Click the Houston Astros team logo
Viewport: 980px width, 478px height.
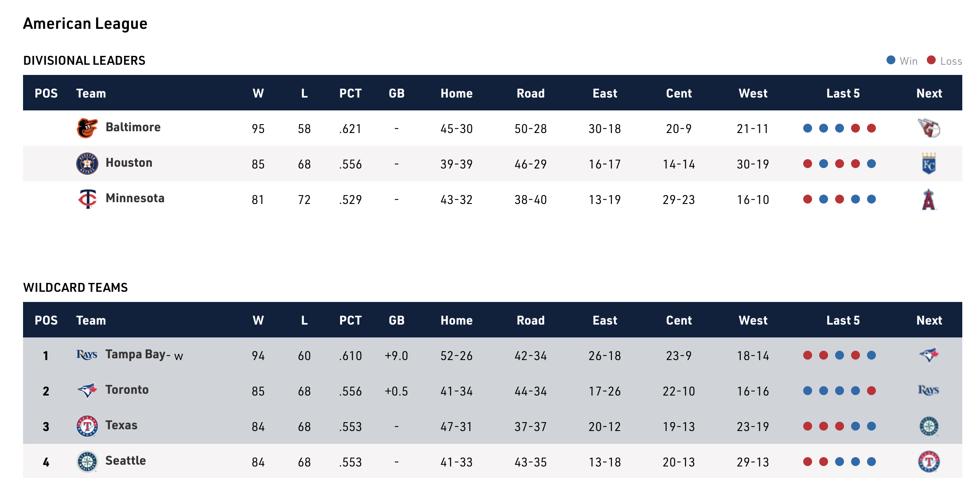click(87, 164)
